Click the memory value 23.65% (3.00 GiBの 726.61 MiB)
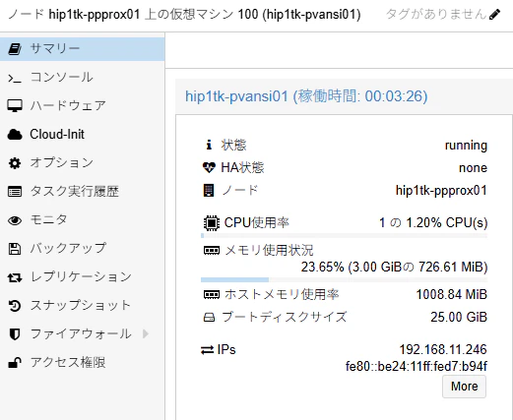Screen dimensions: 513x420 pos(394,267)
